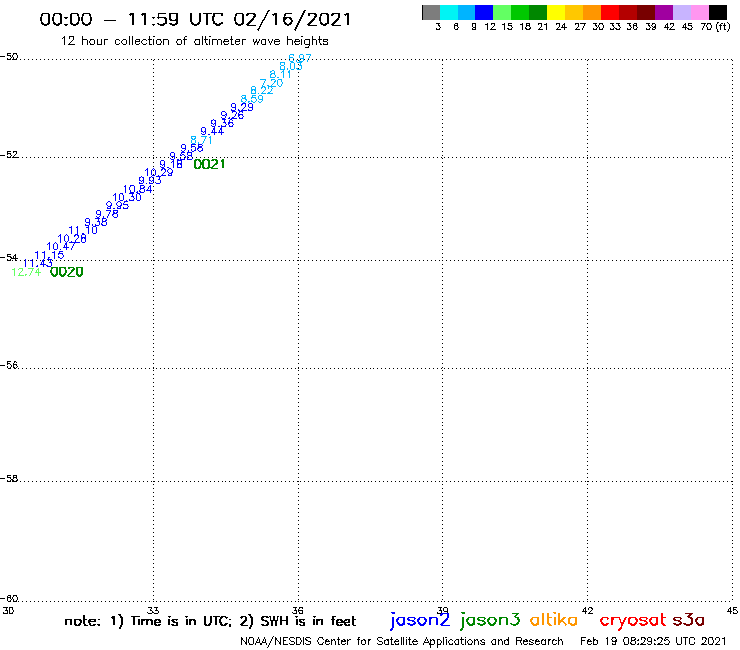Click the pure blue legend swatch before 12

(x=484, y=12)
